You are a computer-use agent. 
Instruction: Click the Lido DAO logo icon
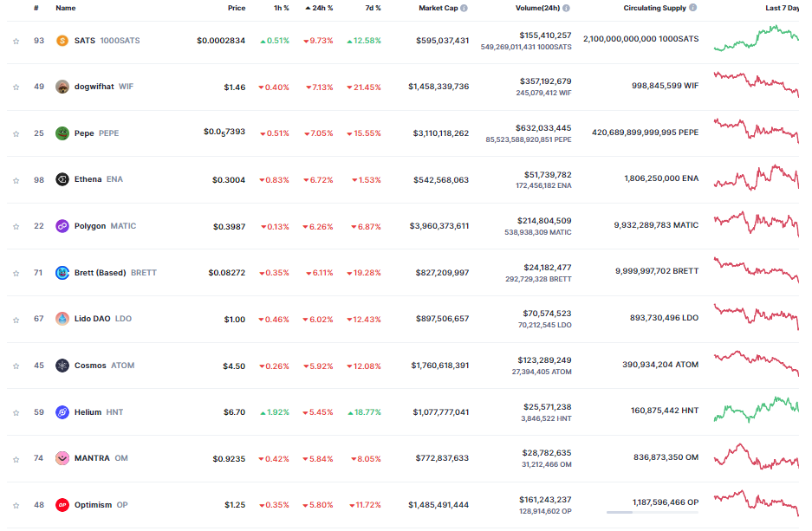pos(62,319)
